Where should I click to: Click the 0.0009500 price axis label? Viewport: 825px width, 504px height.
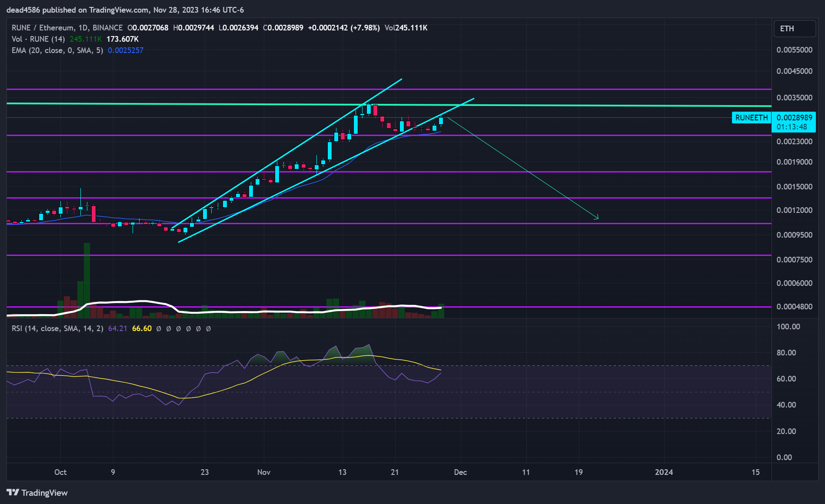(794, 235)
